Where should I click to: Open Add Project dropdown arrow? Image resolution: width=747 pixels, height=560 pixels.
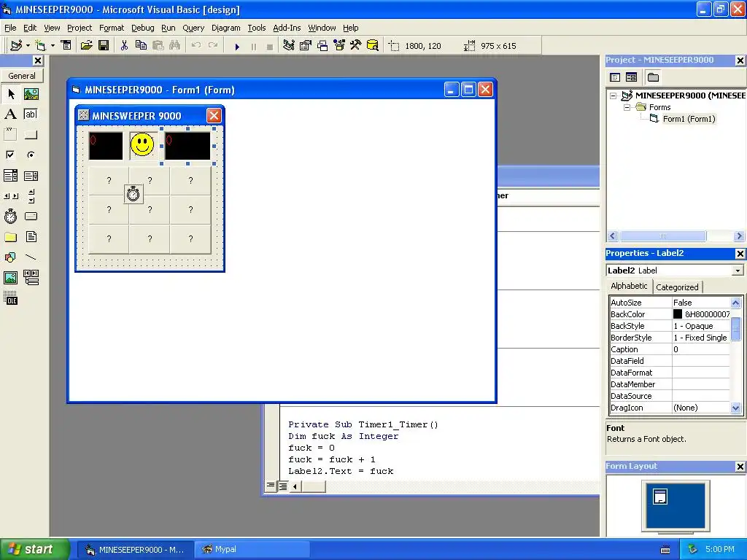coord(28,46)
